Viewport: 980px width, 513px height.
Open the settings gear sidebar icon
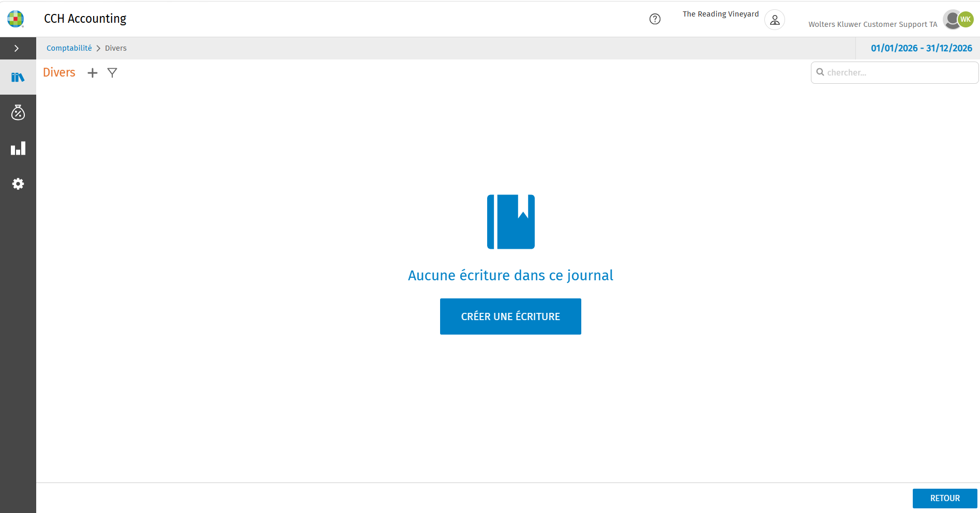click(x=18, y=184)
